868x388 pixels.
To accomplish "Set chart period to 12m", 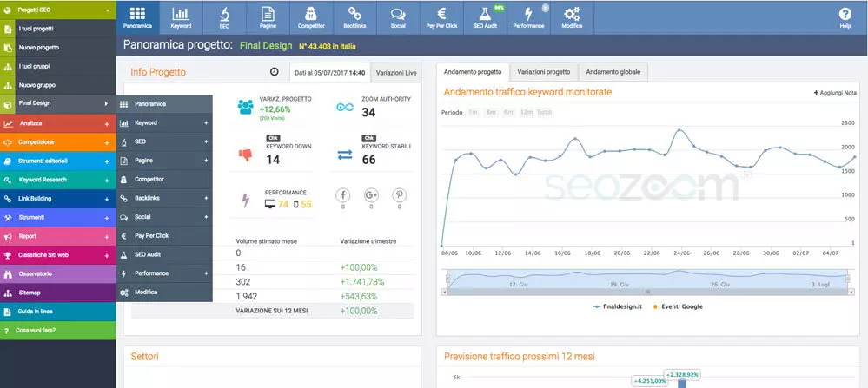I will (526, 112).
